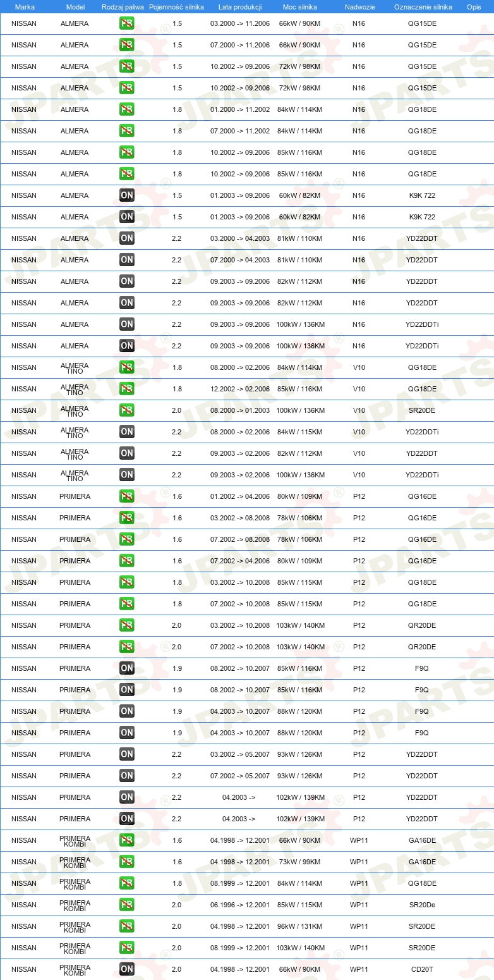Click the PB fuel icon for Almera 03.2000 -> 11.2006

coord(127,23)
